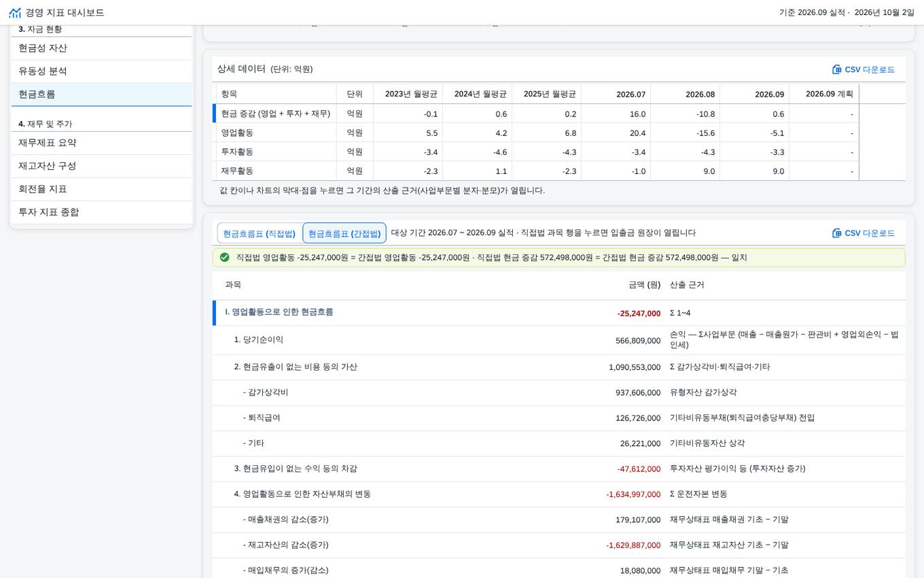This screenshot has height=578, width=924.
Task: Click the dashboard chart logo icon
Action: [x=15, y=13]
